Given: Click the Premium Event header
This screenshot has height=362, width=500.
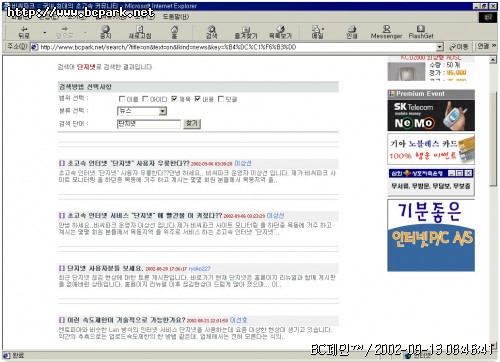Looking at the screenshot, I should (431, 94).
